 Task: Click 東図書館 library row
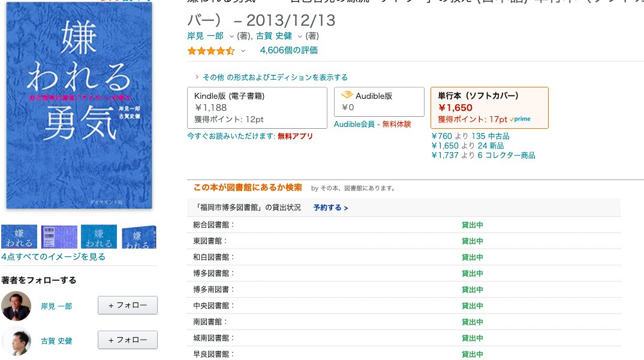pyautogui.click(x=404, y=241)
